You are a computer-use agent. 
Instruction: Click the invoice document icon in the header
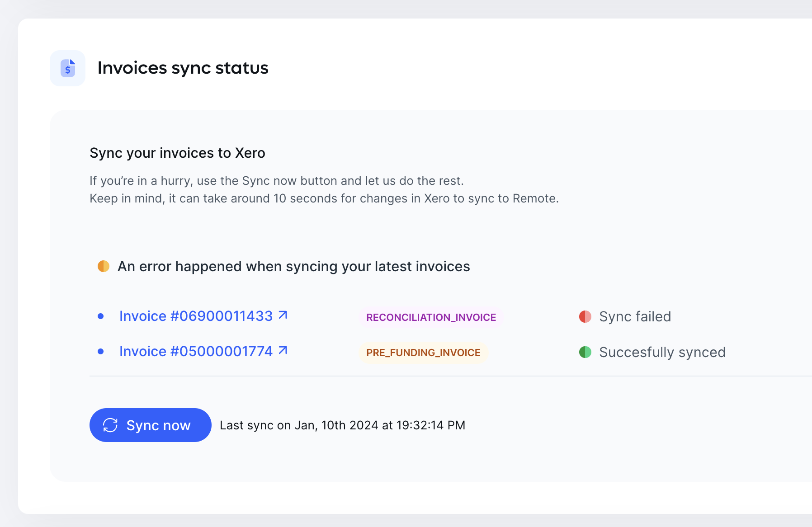pyautogui.click(x=68, y=68)
